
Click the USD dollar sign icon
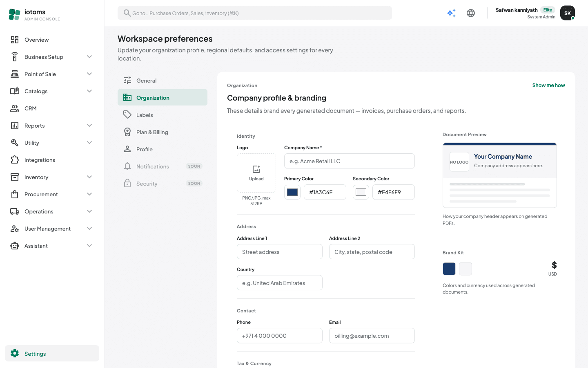pos(554,265)
